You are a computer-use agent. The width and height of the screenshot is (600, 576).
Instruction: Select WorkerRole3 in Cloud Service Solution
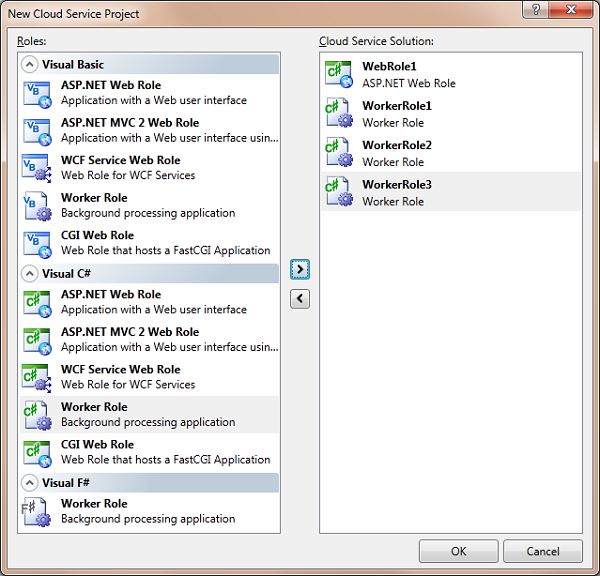coord(397,192)
